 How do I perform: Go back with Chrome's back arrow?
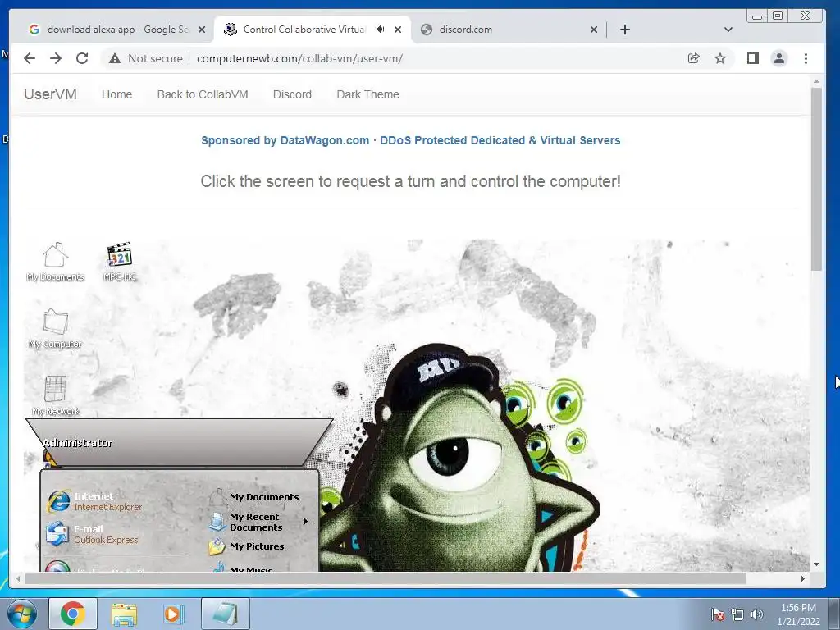[30, 58]
